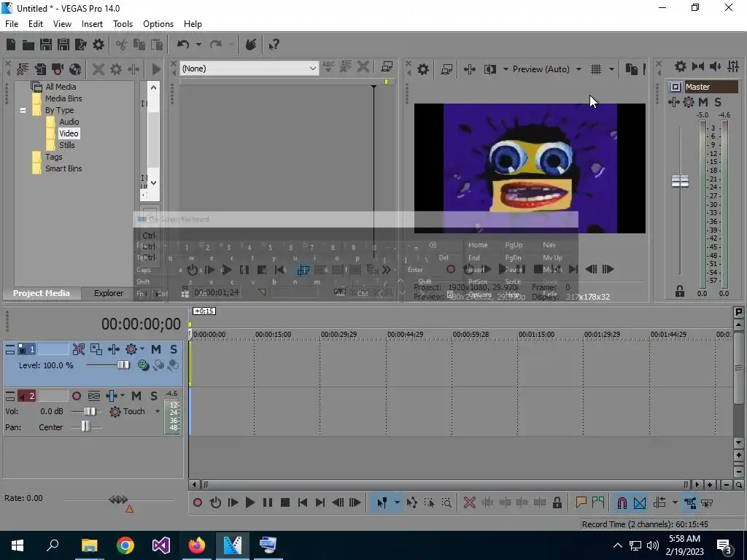Click Invert Phase icon on track 2
This screenshot has width=747, height=560.
tap(94, 396)
